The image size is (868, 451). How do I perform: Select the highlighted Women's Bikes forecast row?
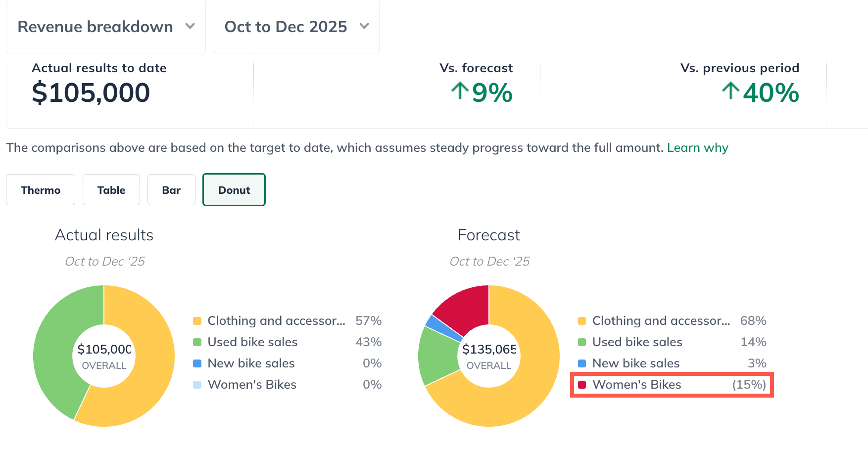[672, 385]
